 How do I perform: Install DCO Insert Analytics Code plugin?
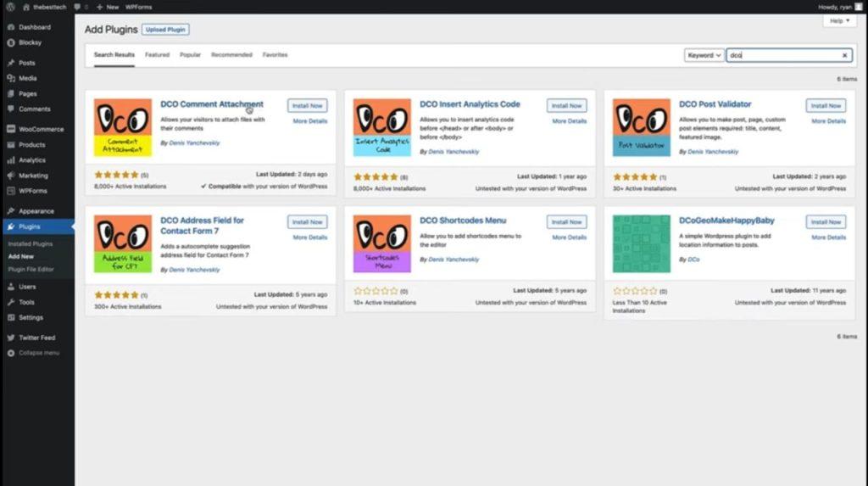[x=566, y=106]
